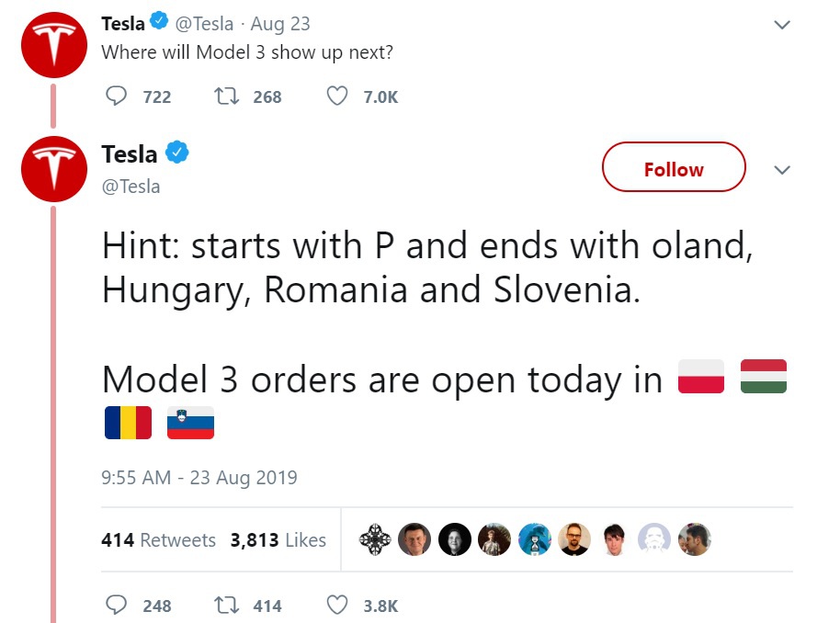This screenshot has height=623, width=840.
Task: Click the blue verified badge beside Tesla
Action: (176, 153)
